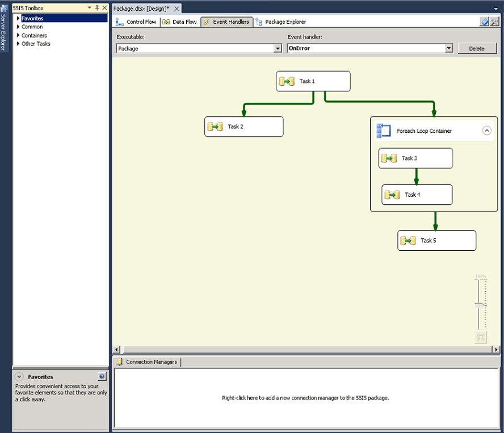Open the Executable dropdown
The height and width of the screenshot is (433, 504).
coord(278,48)
